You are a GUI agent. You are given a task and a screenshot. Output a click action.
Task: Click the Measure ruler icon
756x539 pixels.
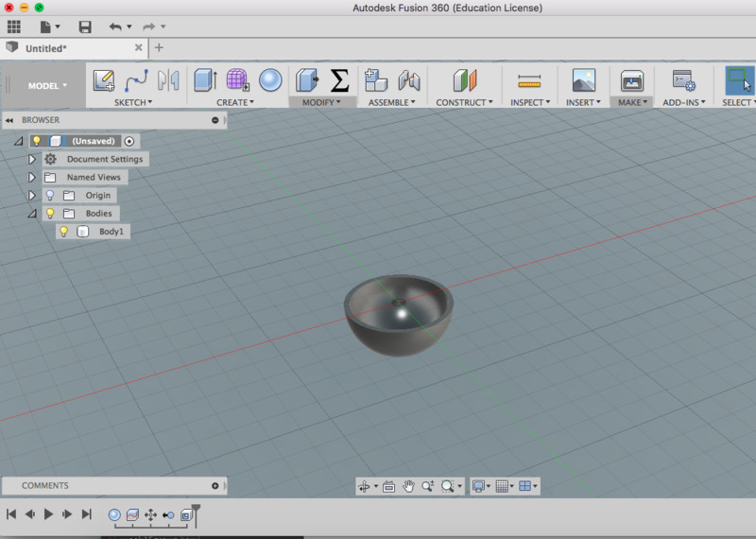[x=529, y=80]
